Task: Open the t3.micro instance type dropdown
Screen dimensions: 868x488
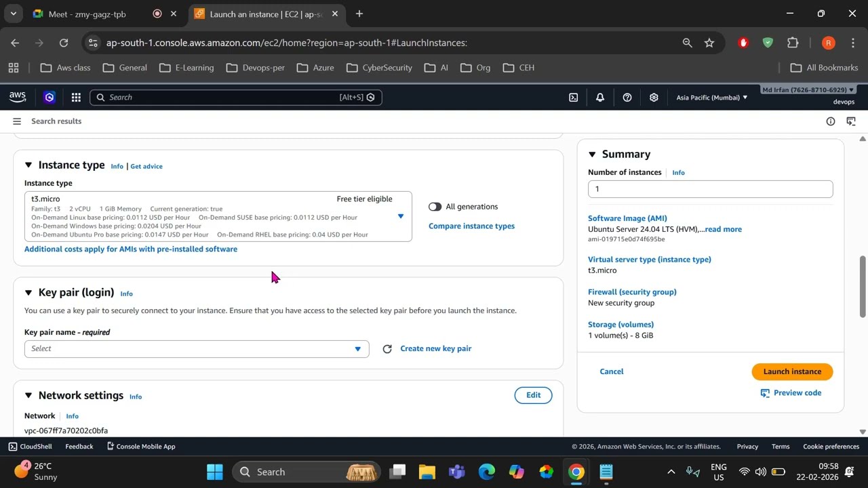Action: tap(218, 216)
